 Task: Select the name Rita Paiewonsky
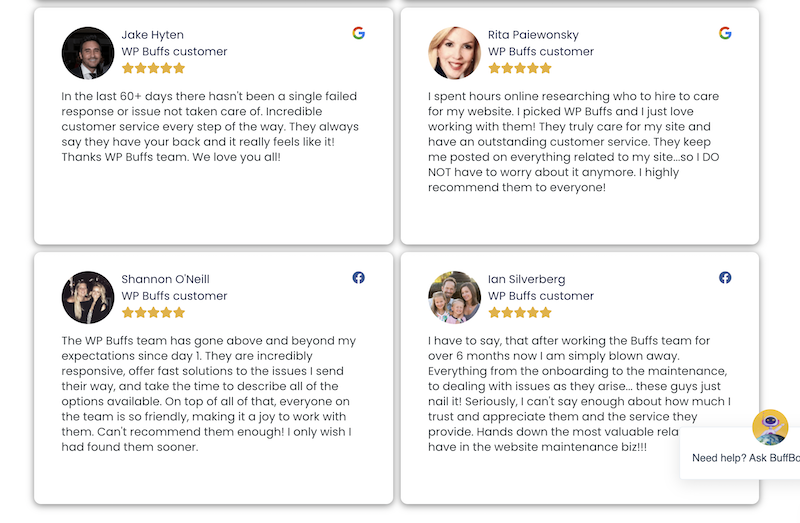(533, 35)
